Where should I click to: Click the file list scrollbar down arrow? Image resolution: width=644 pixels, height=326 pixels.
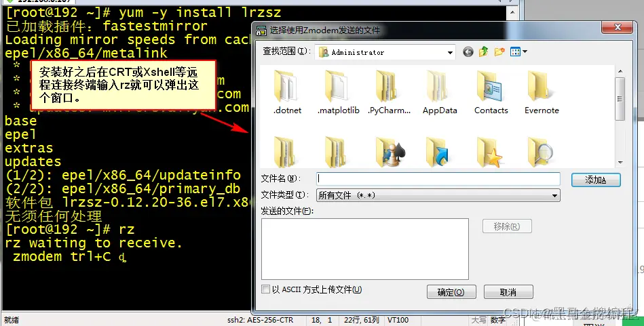pos(620,163)
